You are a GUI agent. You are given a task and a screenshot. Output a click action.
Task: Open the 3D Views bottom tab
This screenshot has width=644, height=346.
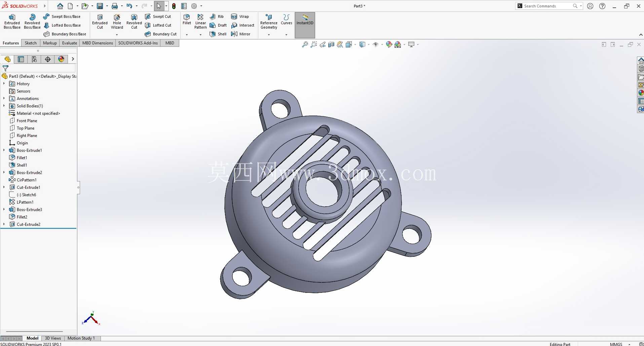(53, 338)
